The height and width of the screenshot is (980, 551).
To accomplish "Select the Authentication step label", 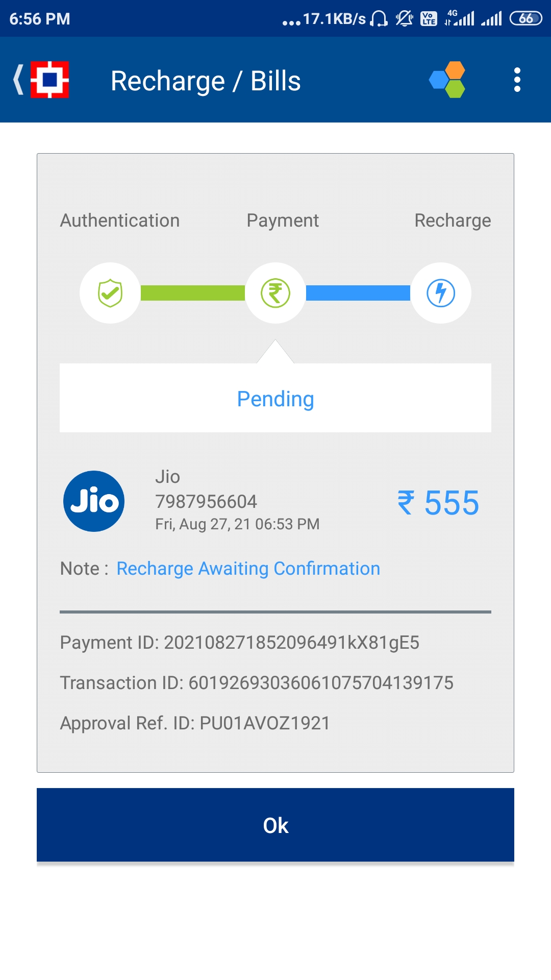I will (120, 220).
